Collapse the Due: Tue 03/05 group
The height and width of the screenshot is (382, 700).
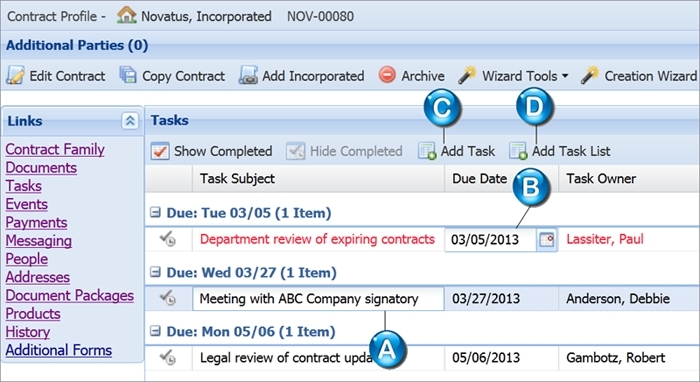tap(155, 212)
